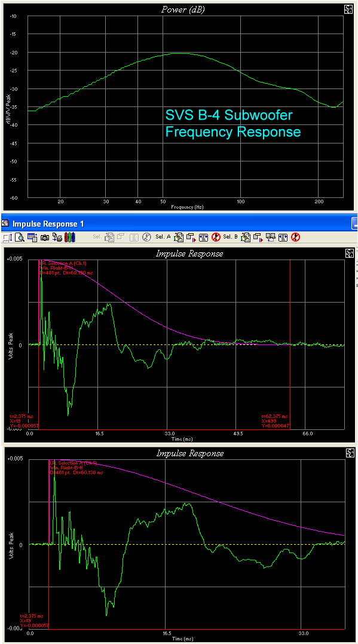Click the bottom chart's Impulse Response title
The width and height of the screenshot is (358, 644).
click(x=190, y=453)
